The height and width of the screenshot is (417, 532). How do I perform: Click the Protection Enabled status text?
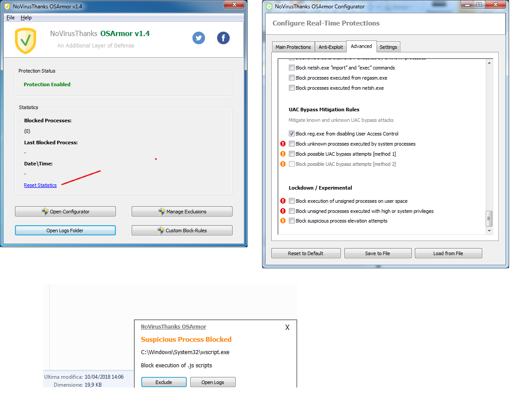(x=47, y=84)
